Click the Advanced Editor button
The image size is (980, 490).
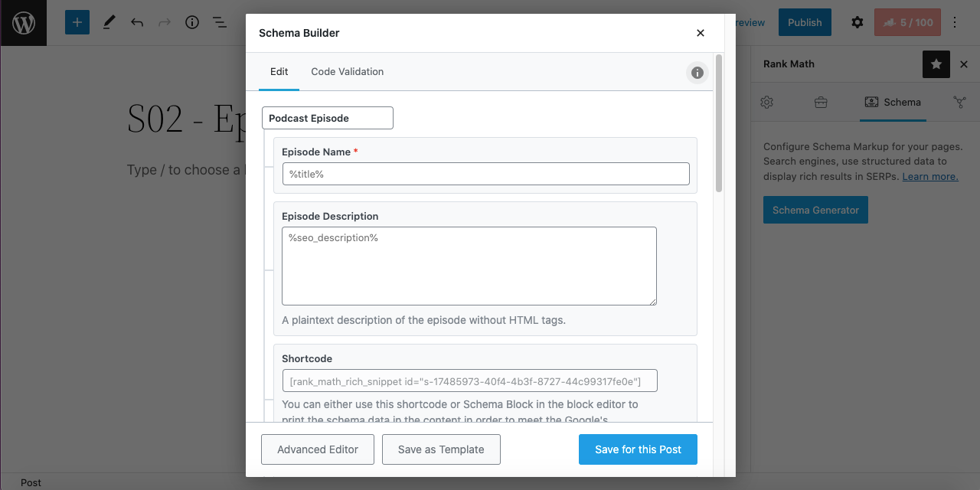tap(318, 449)
